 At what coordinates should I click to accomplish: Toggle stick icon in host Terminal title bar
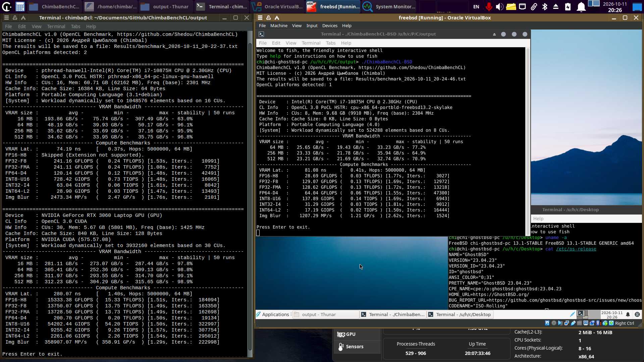pyautogui.click(x=15, y=17)
